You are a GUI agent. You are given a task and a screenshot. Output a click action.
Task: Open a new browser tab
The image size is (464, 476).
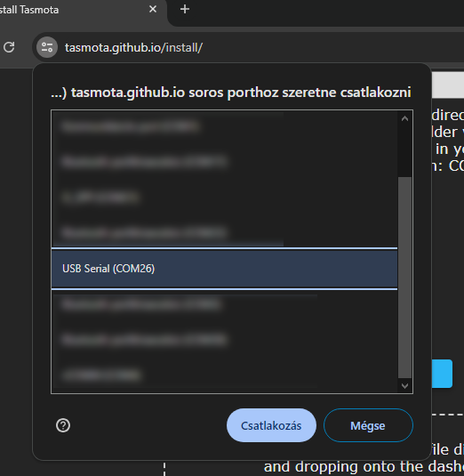(185, 10)
